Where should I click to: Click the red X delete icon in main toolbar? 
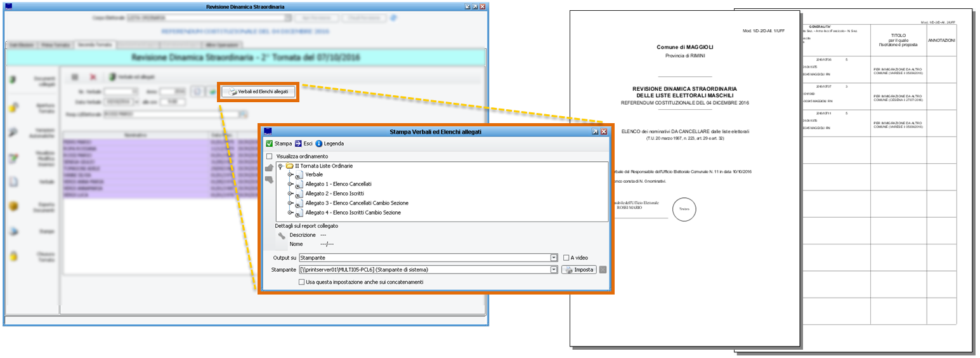[x=93, y=77]
